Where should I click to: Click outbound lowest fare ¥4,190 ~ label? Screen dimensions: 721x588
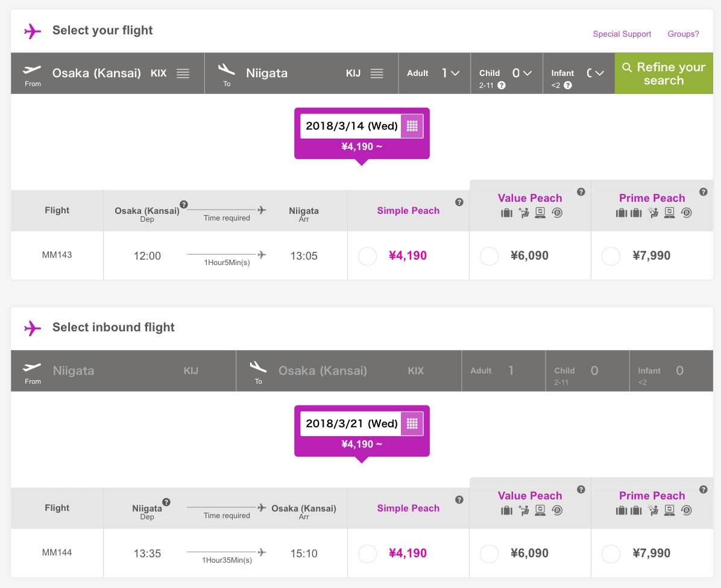[362, 146]
